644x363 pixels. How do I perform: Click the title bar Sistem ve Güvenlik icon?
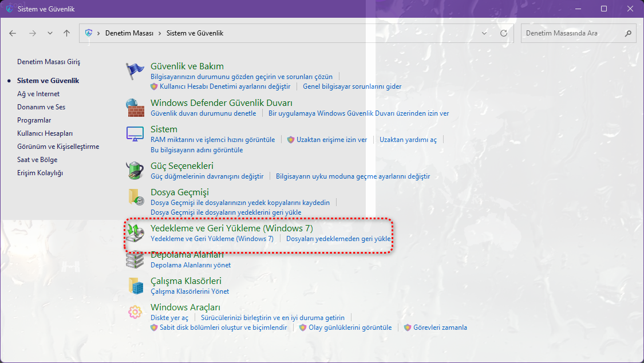(x=10, y=9)
